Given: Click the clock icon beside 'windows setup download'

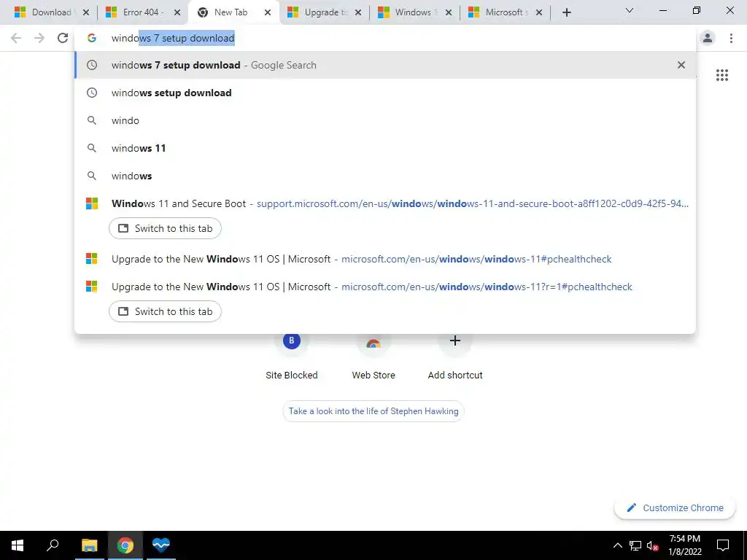Looking at the screenshot, I should 91,93.
